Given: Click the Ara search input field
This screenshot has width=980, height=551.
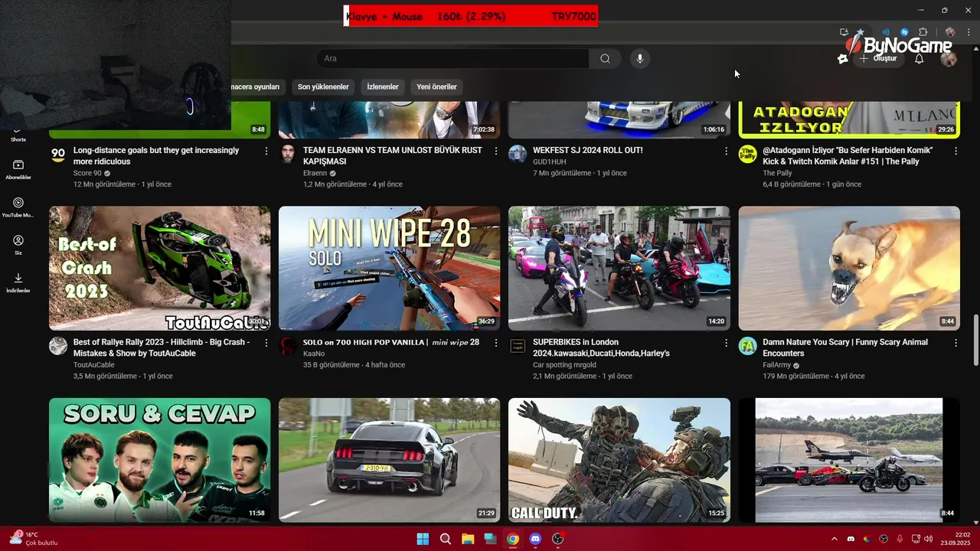Looking at the screenshot, I should point(452,59).
